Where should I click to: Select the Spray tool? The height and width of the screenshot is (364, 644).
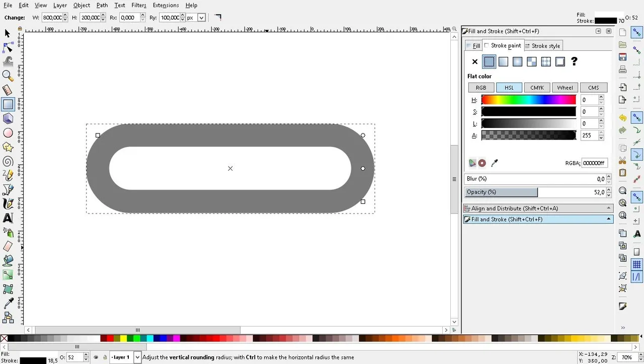[x=8, y=232]
